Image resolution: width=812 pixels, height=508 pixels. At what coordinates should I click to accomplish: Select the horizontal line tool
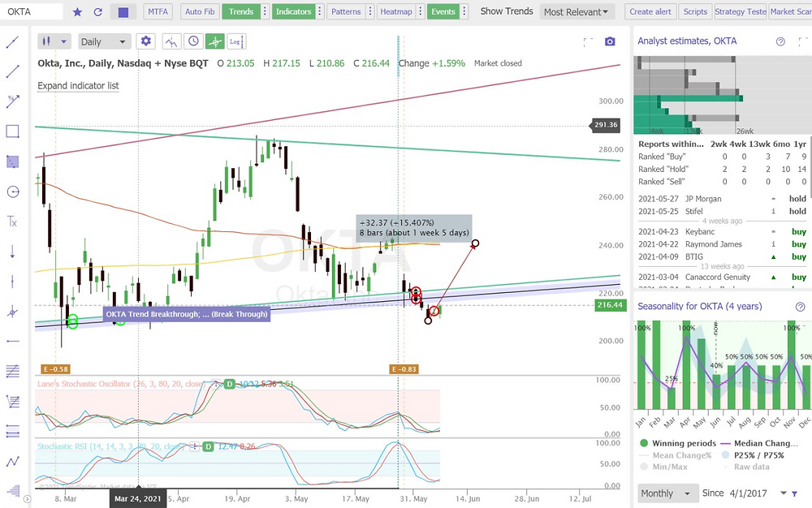pos(12,342)
